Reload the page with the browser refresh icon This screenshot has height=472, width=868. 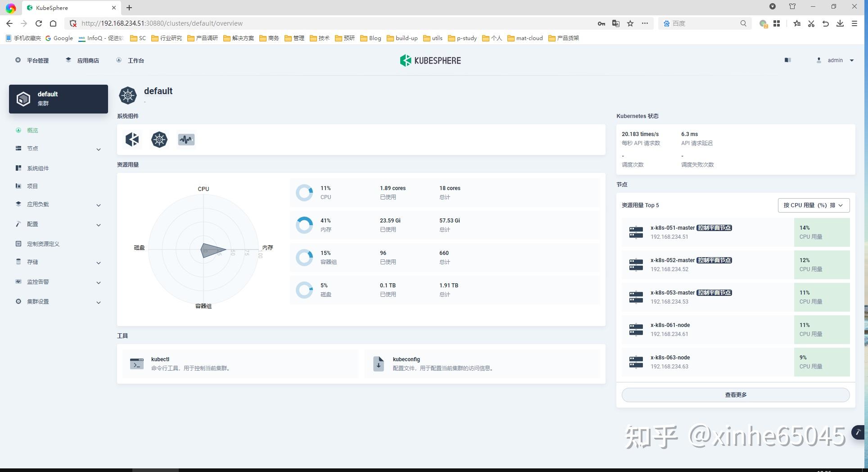(x=39, y=23)
